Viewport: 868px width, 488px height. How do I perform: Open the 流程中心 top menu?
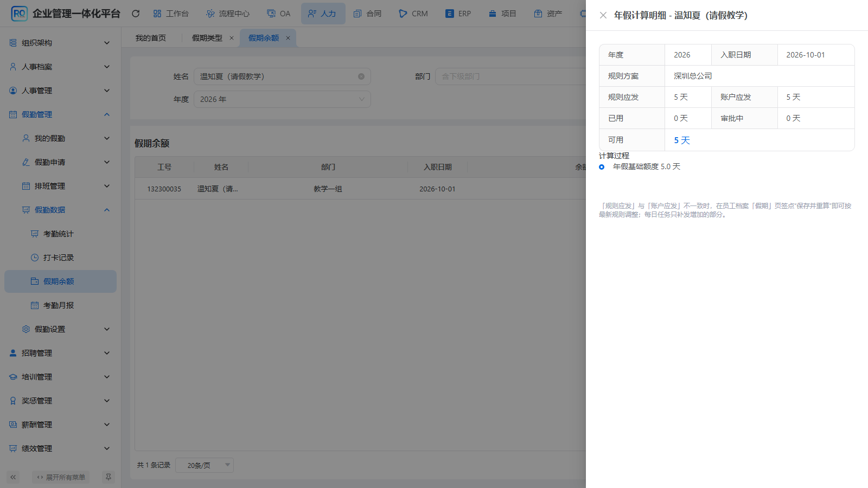(228, 14)
